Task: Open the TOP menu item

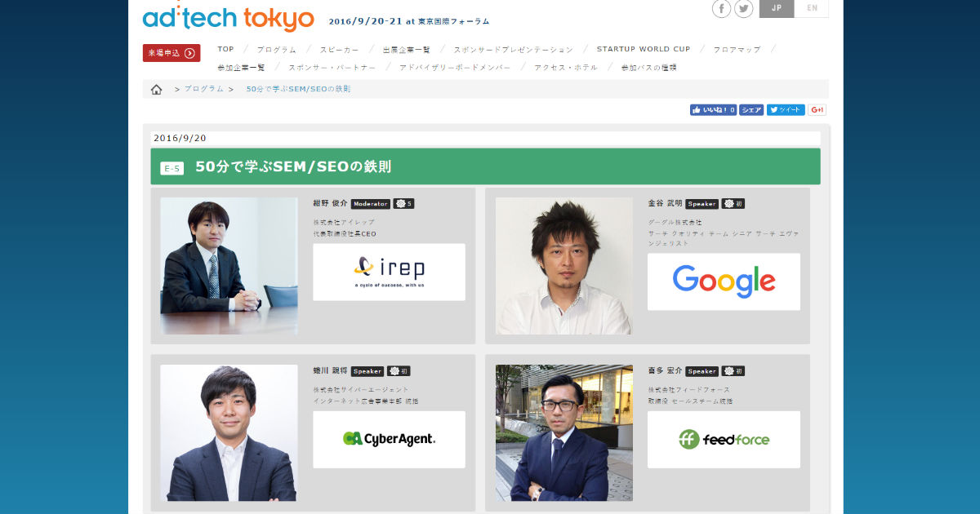Action: [x=225, y=50]
